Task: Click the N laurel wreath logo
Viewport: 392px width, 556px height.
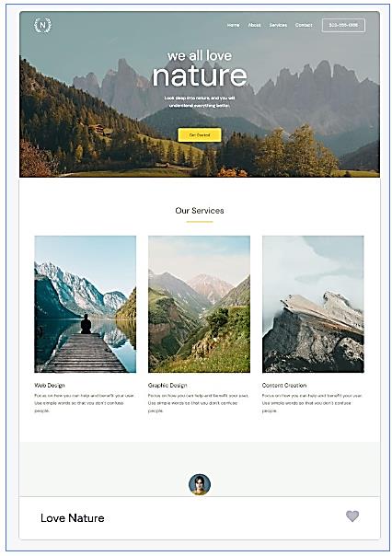Action: (42, 25)
